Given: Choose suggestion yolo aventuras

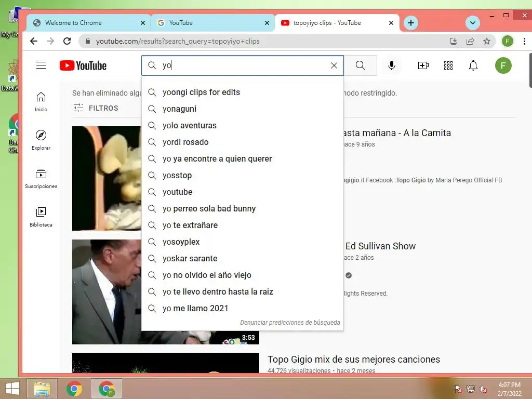Looking at the screenshot, I should point(242,126).
